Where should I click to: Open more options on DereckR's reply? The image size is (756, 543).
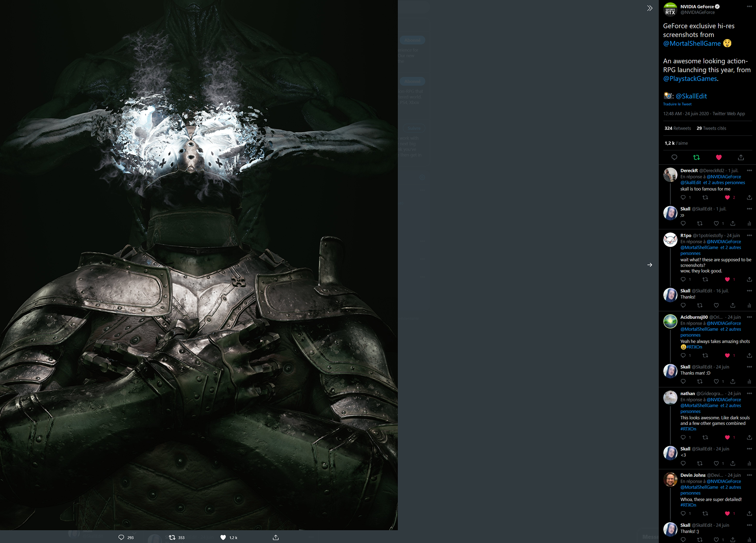749,171
